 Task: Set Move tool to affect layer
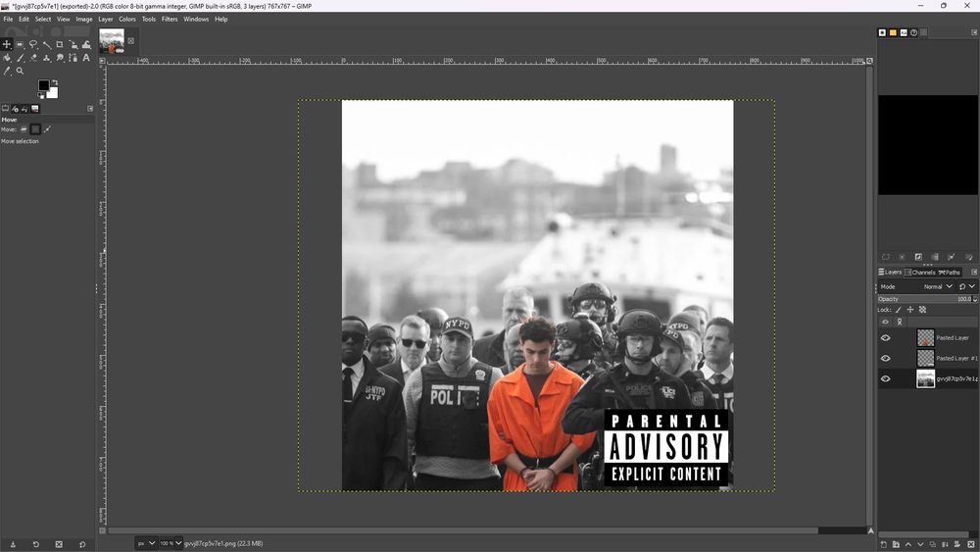[24, 129]
